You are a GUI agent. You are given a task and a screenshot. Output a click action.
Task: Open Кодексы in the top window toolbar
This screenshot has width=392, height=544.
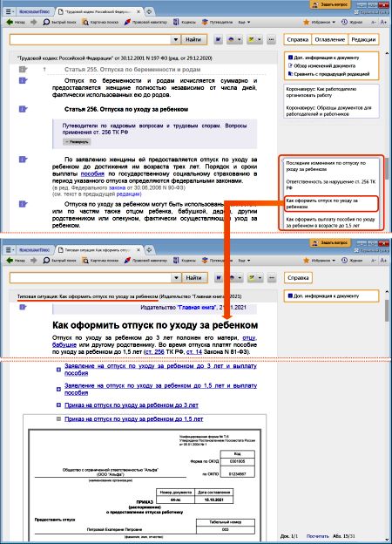coord(185,22)
